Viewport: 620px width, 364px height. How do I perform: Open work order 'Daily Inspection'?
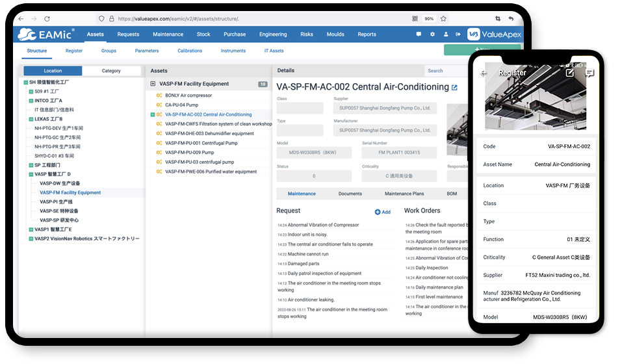tap(432, 268)
